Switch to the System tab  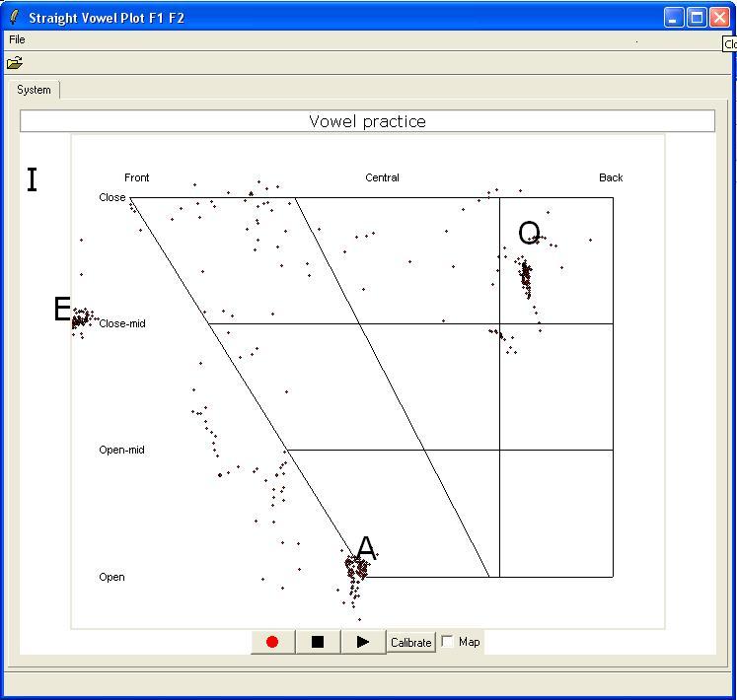pyautogui.click(x=34, y=90)
